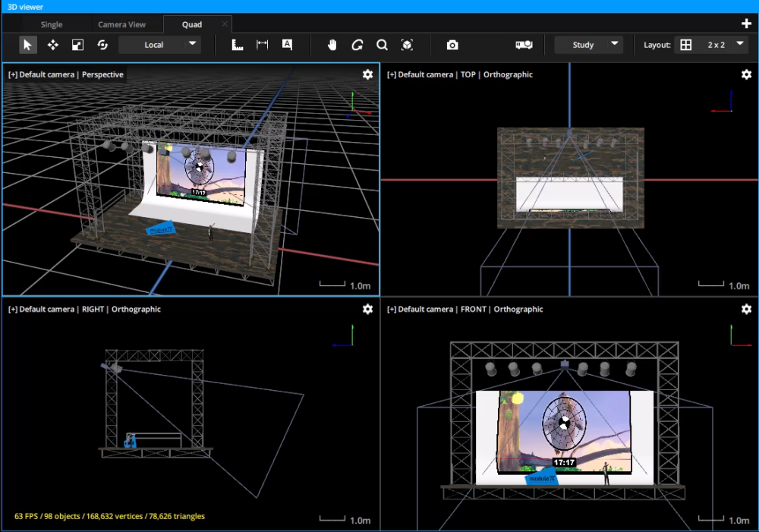Select the distance dimension tool
This screenshot has height=532, width=759.
pos(262,44)
